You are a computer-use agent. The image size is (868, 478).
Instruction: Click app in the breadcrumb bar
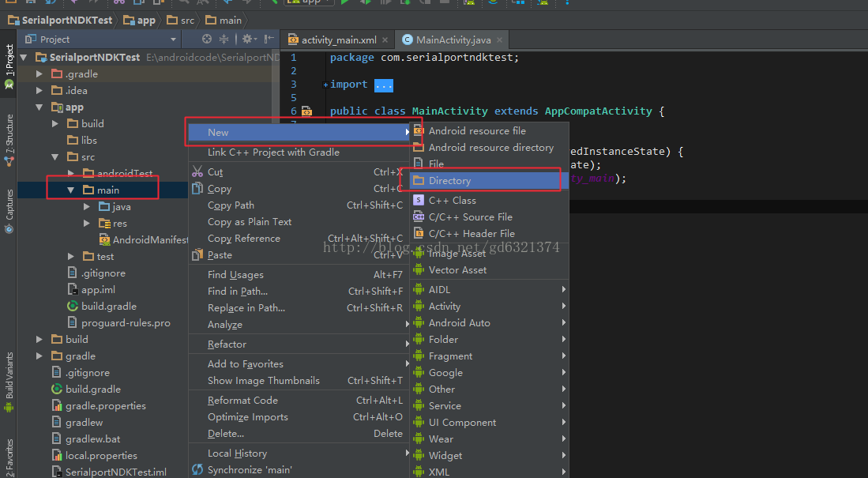coord(140,21)
